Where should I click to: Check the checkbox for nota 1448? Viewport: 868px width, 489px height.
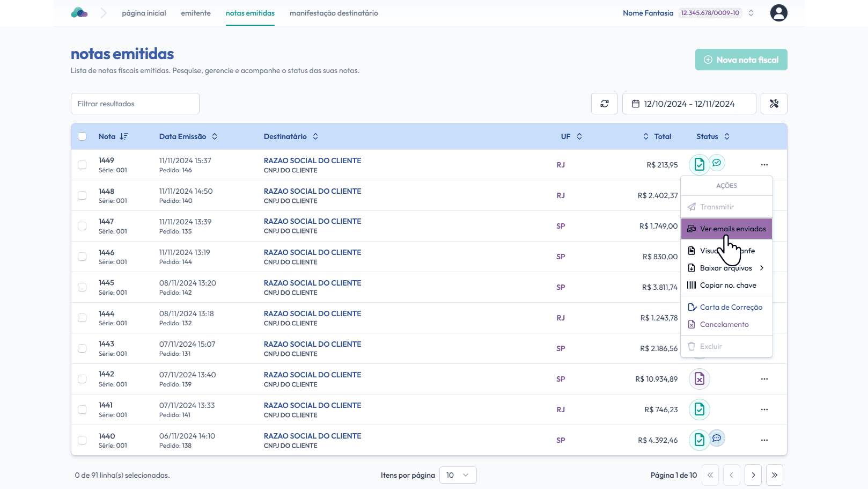(82, 195)
